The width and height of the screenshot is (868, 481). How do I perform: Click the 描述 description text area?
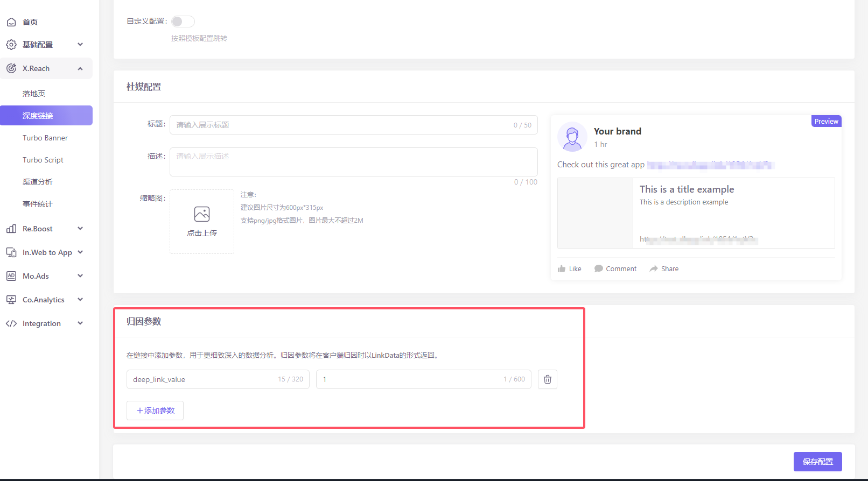[x=353, y=162]
